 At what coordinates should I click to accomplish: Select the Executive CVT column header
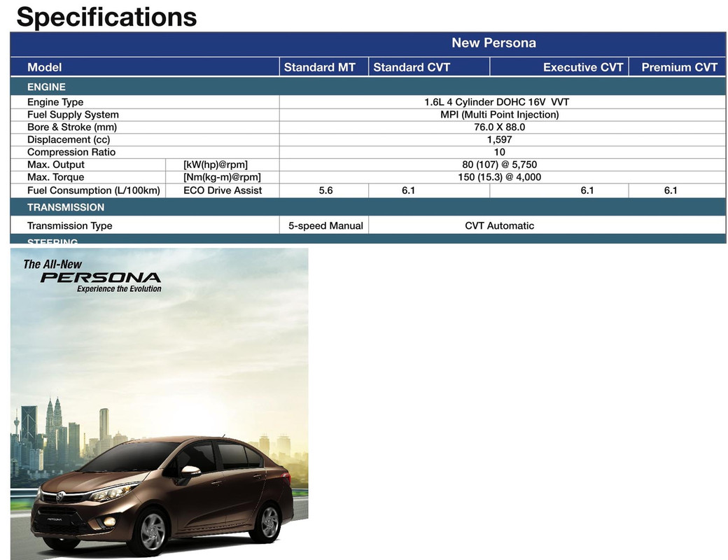tap(583, 67)
